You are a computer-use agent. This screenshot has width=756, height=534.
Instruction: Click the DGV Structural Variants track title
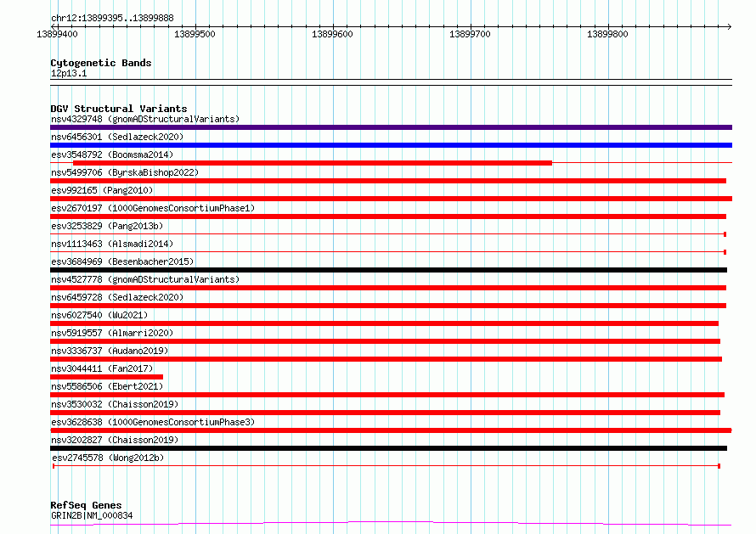(119, 109)
